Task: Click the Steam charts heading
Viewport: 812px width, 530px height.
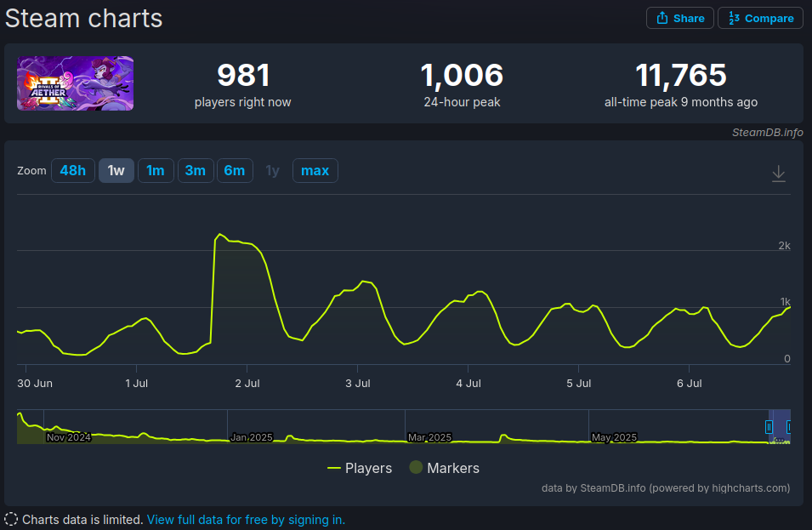Action: pyautogui.click(x=83, y=19)
